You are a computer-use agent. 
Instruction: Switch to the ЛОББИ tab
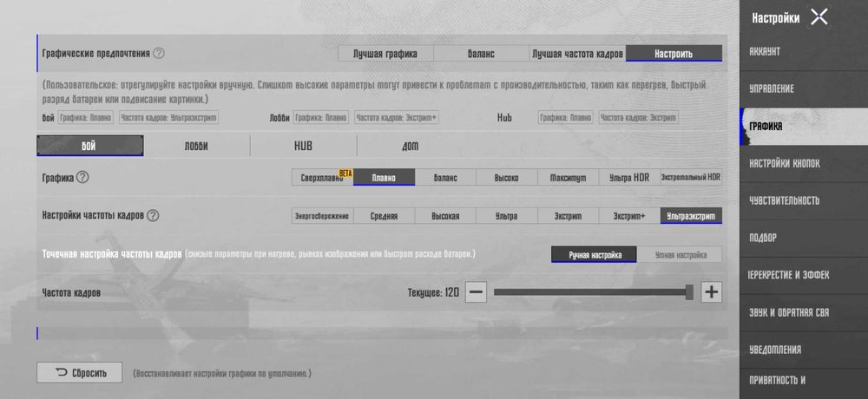[x=196, y=146]
